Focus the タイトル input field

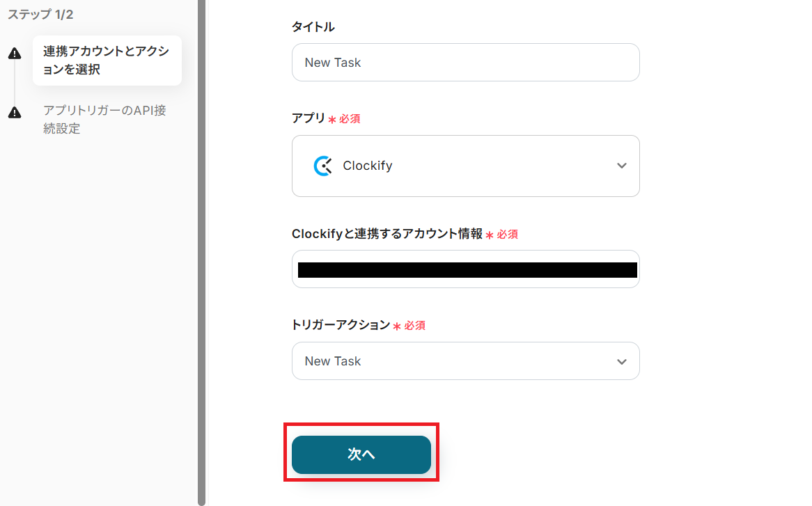pyautogui.click(x=466, y=62)
